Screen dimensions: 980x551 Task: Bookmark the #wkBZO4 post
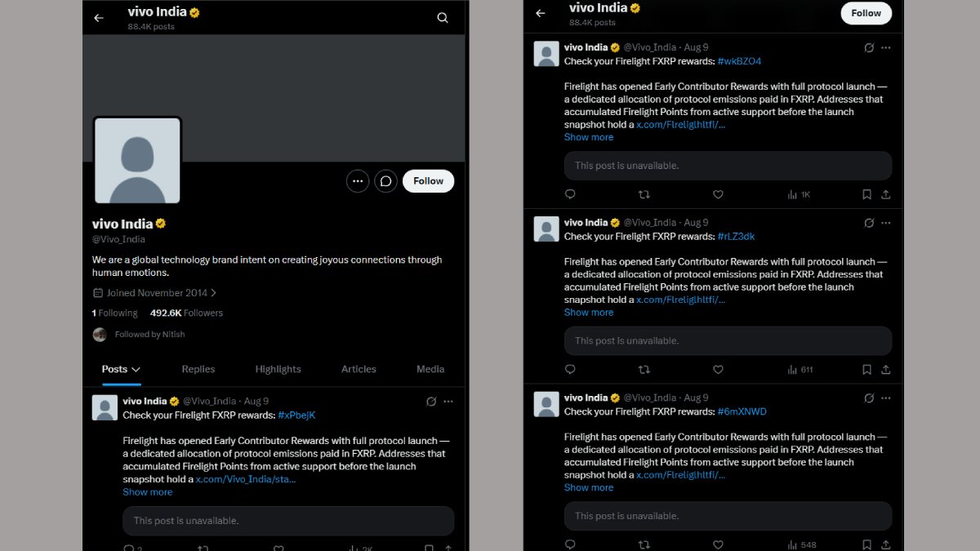(866, 194)
